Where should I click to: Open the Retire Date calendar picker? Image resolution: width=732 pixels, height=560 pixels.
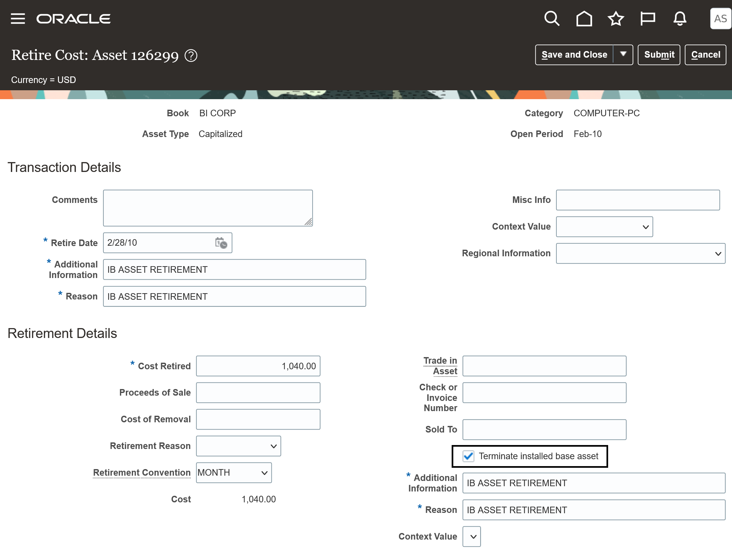coord(221,243)
